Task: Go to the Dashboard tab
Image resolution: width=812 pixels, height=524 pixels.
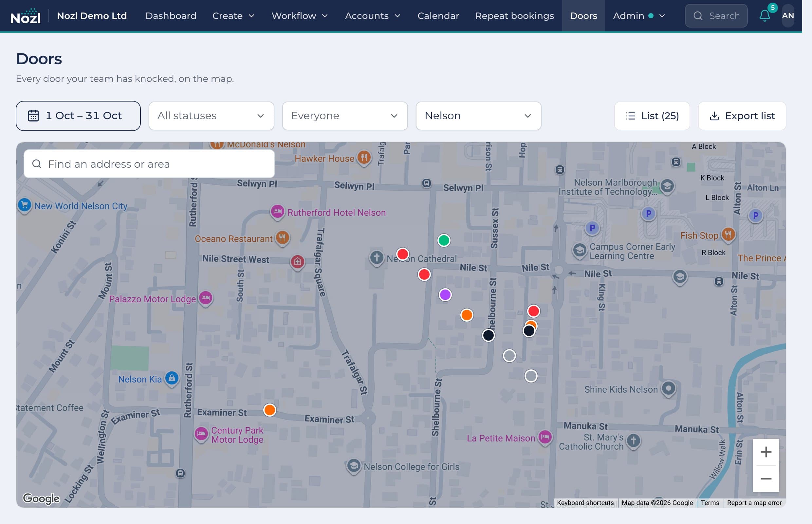Action: click(x=171, y=16)
